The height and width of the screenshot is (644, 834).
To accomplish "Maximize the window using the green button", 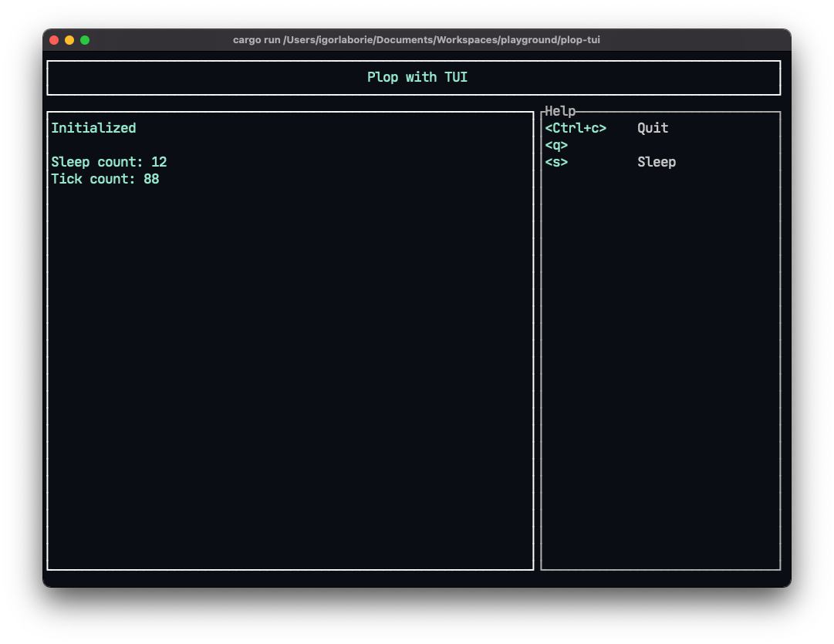I will pos(85,40).
